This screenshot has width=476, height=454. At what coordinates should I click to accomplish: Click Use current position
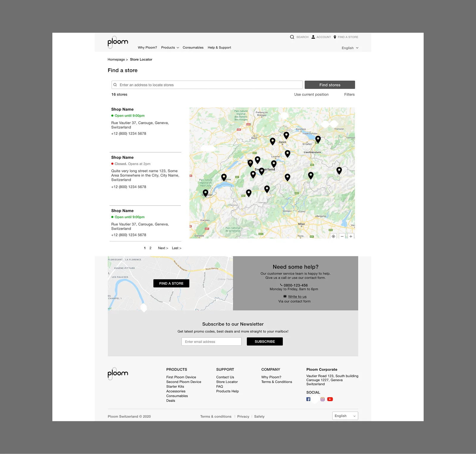[x=311, y=95]
